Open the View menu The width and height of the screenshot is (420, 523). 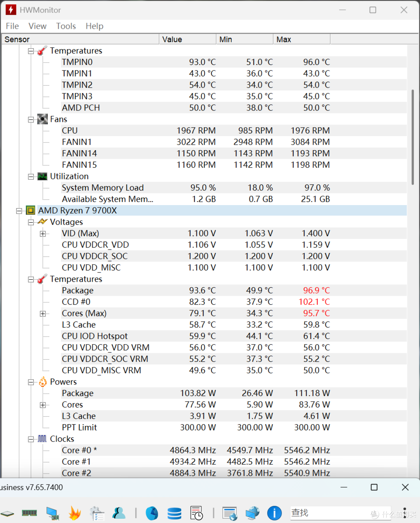pyautogui.click(x=37, y=26)
